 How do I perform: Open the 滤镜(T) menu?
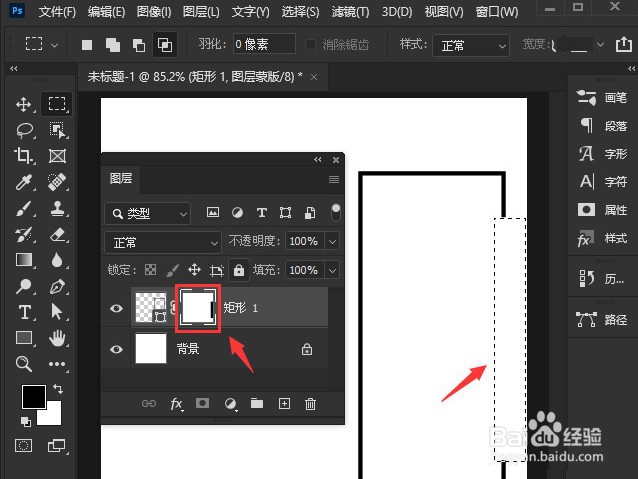pyautogui.click(x=350, y=11)
